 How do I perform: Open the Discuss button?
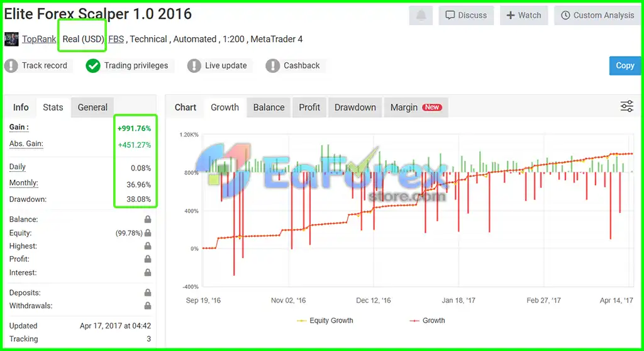[466, 16]
